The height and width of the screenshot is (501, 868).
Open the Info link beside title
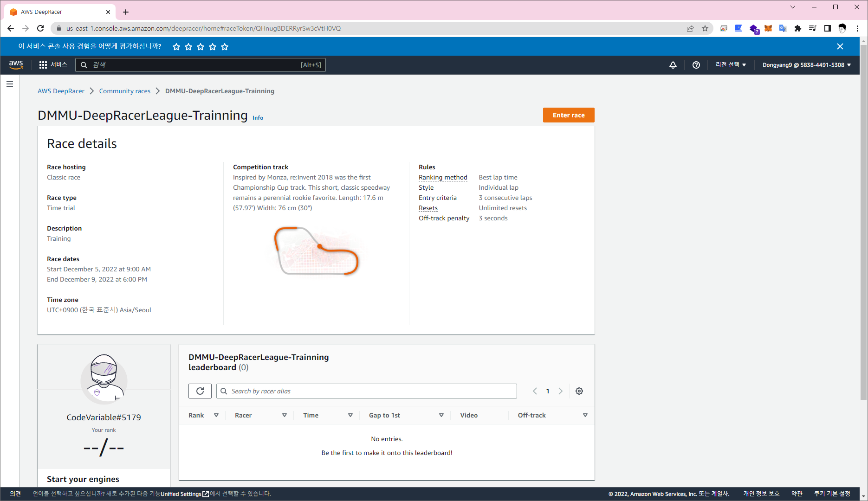(258, 118)
